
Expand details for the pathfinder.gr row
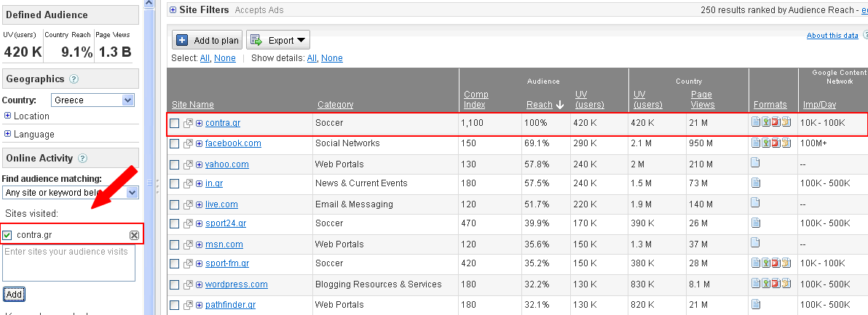click(200, 305)
